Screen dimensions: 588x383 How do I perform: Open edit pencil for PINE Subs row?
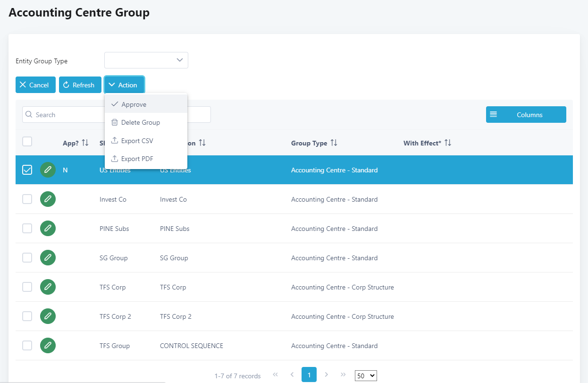point(48,229)
